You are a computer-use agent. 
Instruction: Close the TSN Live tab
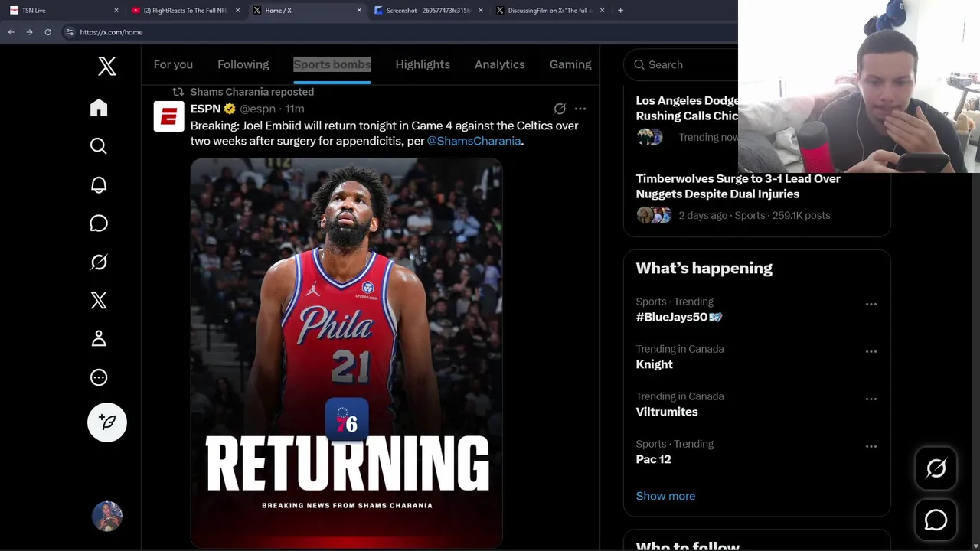[116, 11]
